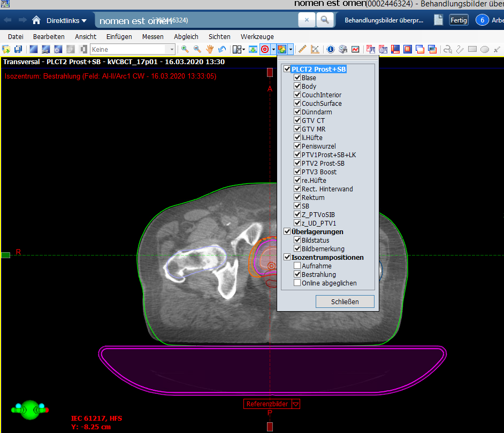The width and height of the screenshot is (504, 433).
Task: Click the red target isocenter icon
Action: click(x=264, y=49)
